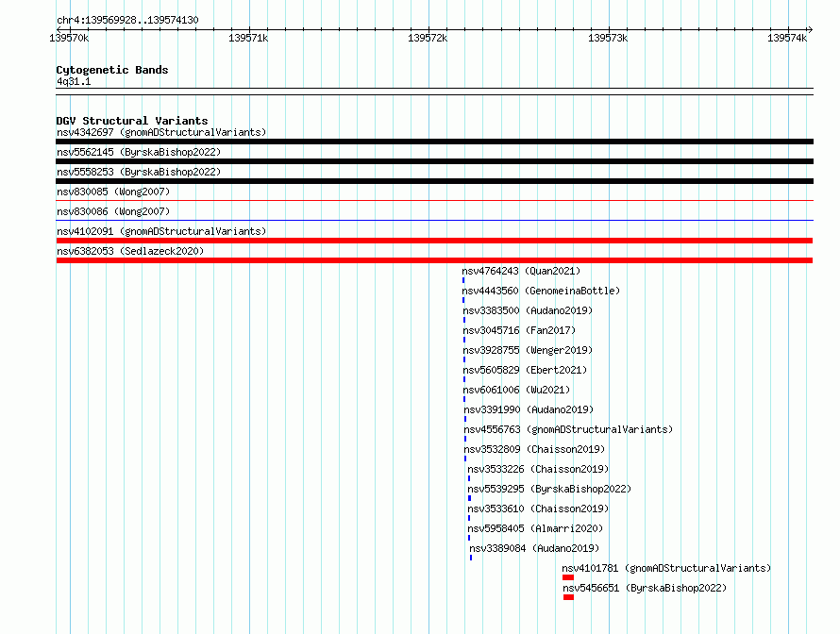Select nsv3532809 (Chaisson2019) variant
840x634 pixels.
[534, 449]
